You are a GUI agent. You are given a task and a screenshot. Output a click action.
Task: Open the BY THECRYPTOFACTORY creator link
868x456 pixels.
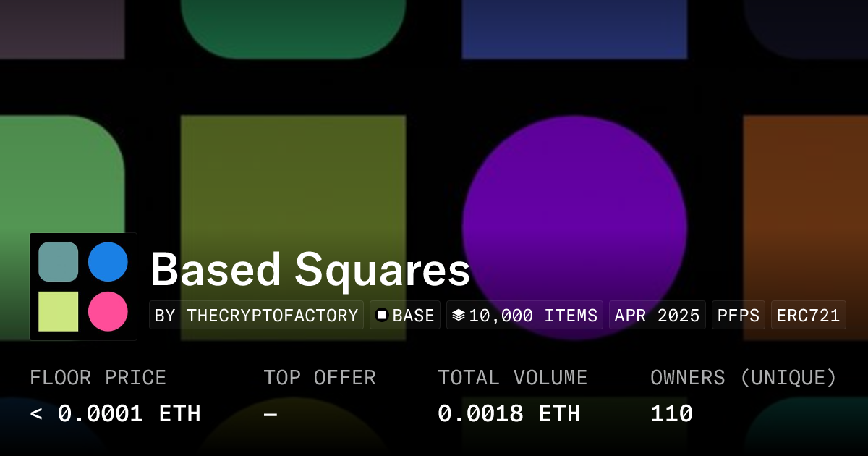pyautogui.click(x=257, y=316)
